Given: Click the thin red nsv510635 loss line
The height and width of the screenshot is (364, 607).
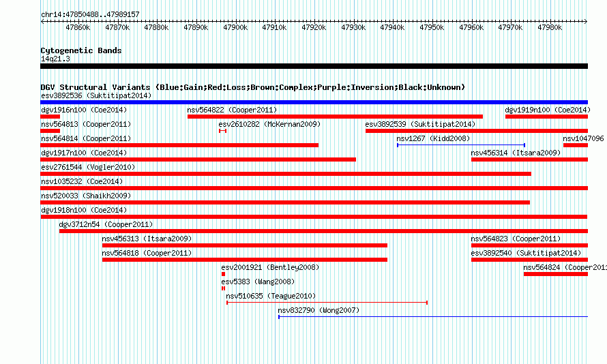Looking at the screenshot, I should pyautogui.click(x=327, y=303).
